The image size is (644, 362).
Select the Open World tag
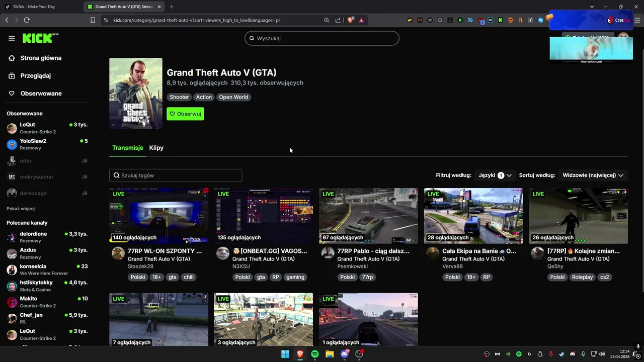coord(233,97)
